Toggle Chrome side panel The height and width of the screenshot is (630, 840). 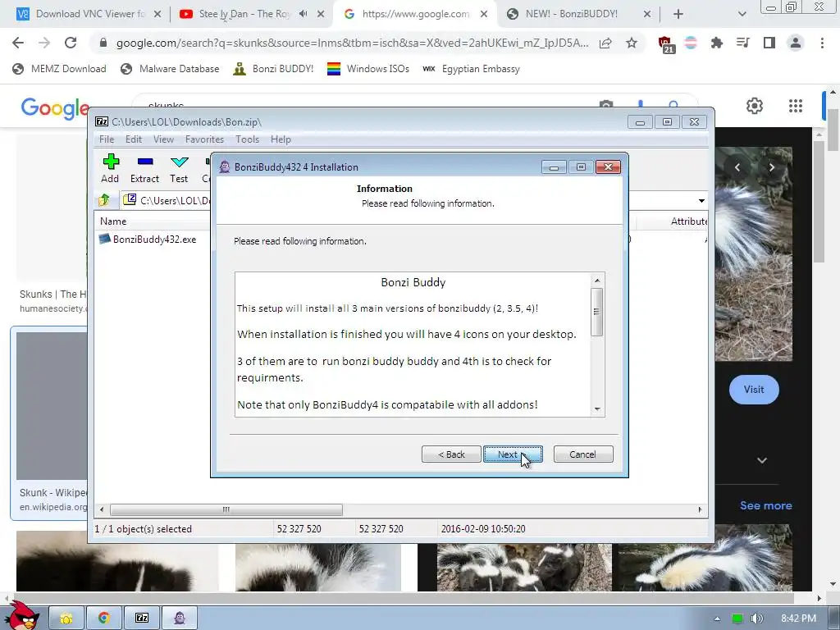(x=769, y=43)
